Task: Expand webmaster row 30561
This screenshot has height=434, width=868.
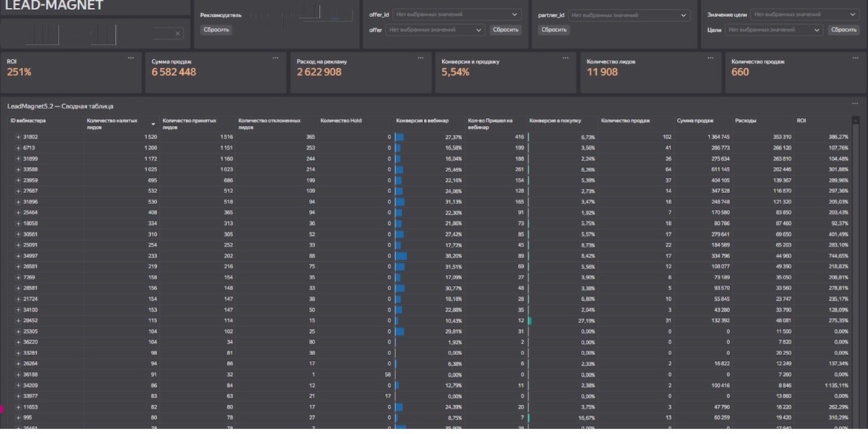Action: coord(18,234)
